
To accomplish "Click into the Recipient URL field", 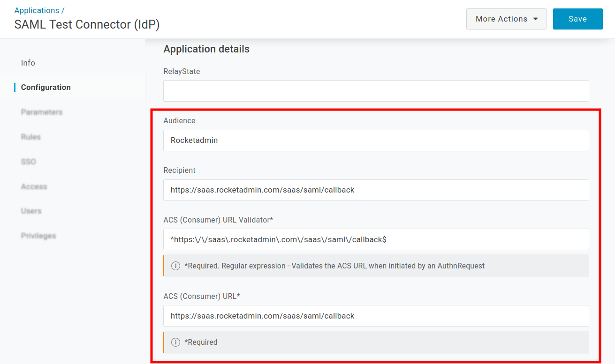I will 376,190.
